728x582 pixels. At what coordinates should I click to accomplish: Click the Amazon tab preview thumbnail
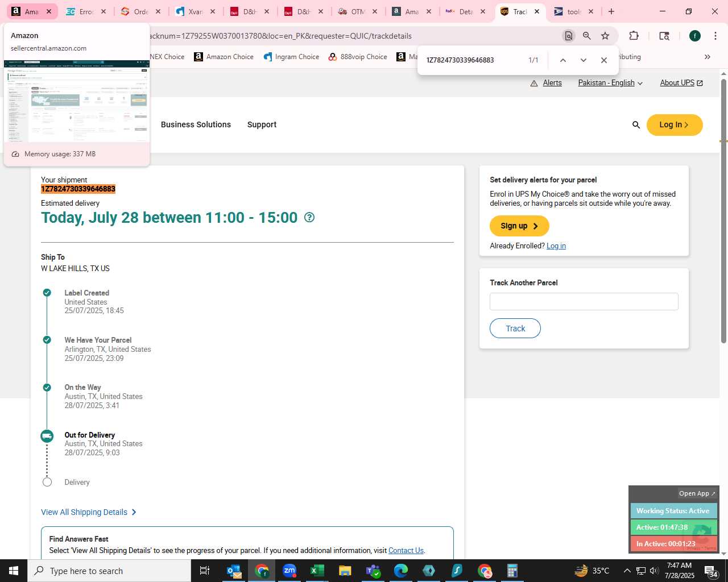[77, 101]
